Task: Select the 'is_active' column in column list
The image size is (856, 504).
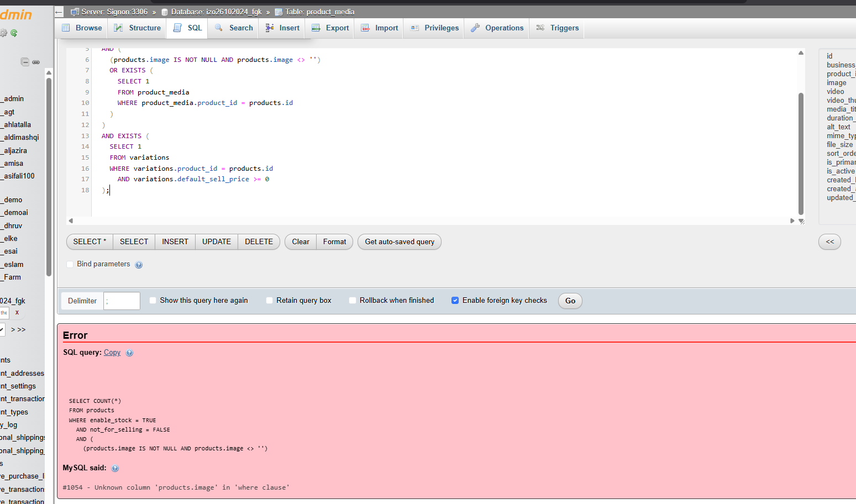Action: [x=841, y=171]
